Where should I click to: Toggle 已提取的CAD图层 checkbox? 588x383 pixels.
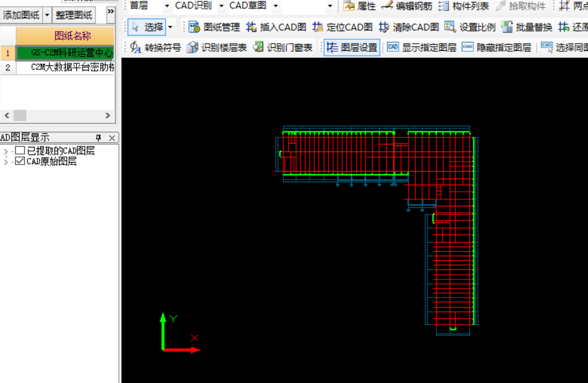[x=20, y=150]
